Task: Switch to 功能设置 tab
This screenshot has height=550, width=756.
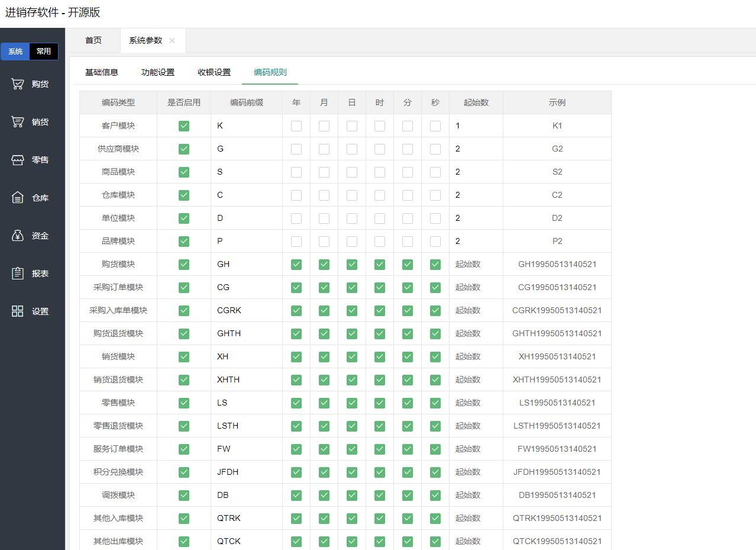Action: coord(158,72)
